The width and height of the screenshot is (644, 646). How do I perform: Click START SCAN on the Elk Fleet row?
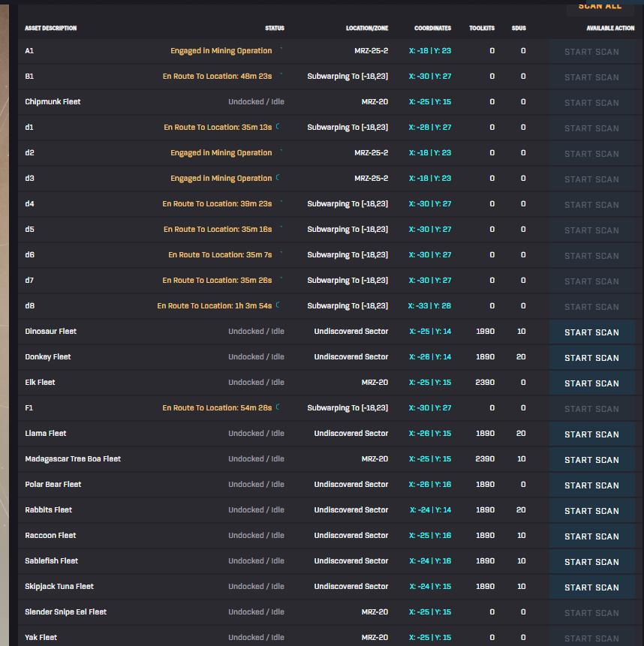pyautogui.click(x=591, y=382)
